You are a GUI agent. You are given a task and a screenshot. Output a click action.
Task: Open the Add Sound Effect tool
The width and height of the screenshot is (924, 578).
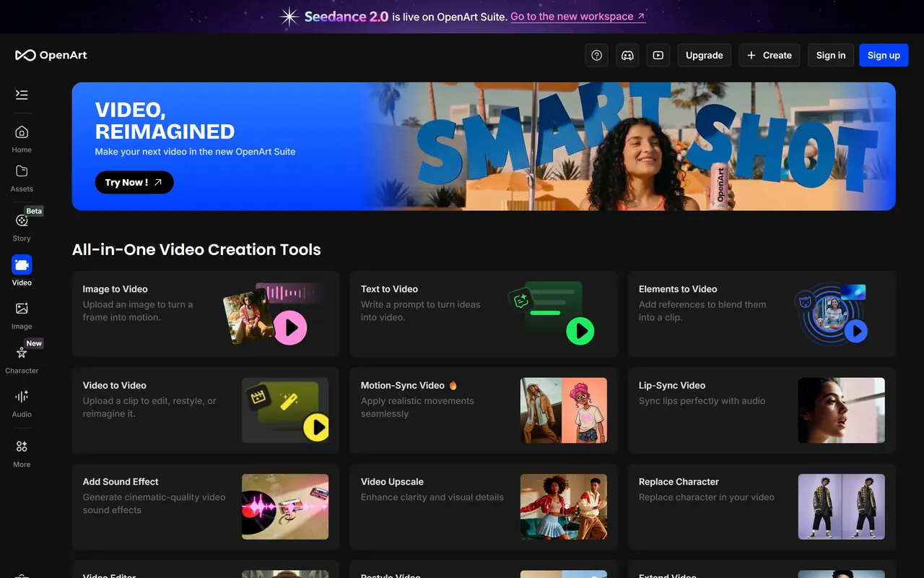point(206,506)
